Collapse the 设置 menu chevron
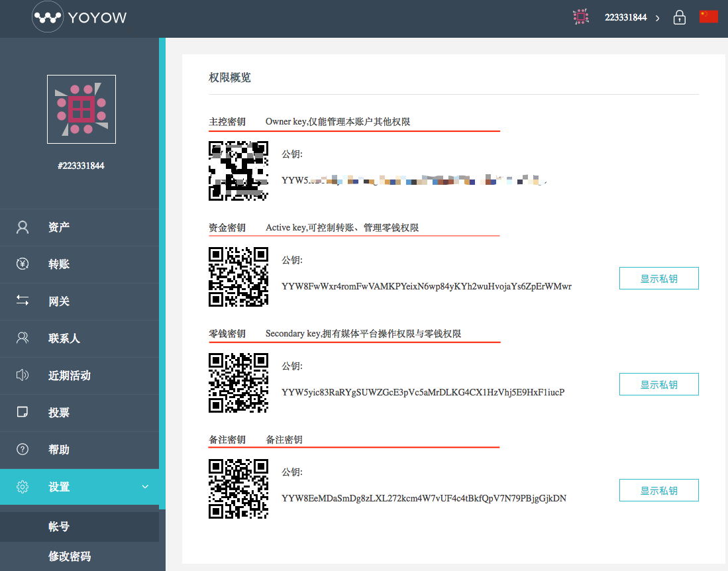The height and width of the screenshot is (571, 728). pos(145,486)
